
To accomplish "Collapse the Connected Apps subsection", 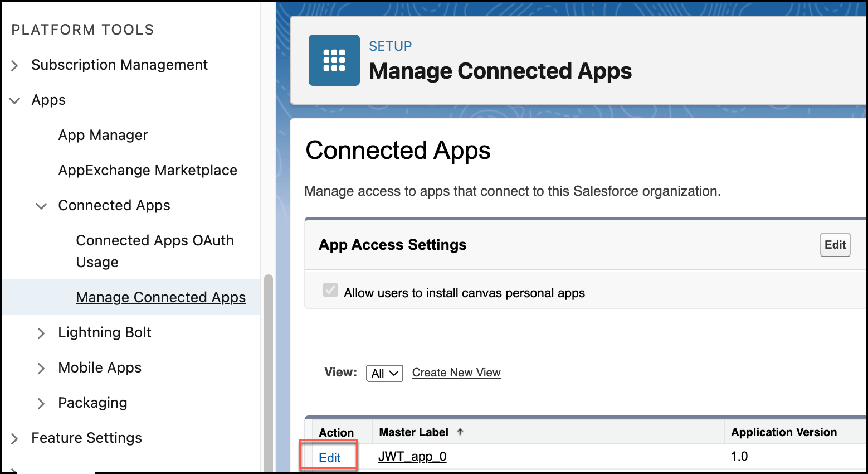I will click(41, 206).
